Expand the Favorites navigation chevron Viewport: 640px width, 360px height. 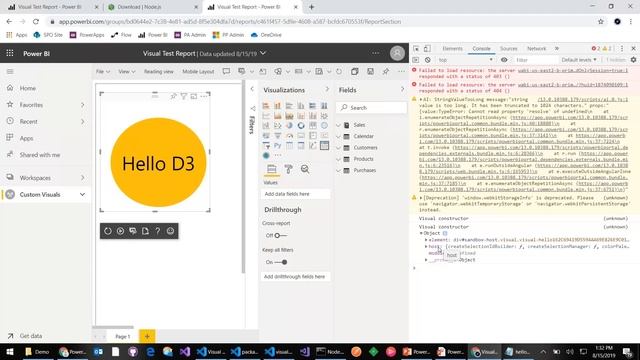click(82, 105)
